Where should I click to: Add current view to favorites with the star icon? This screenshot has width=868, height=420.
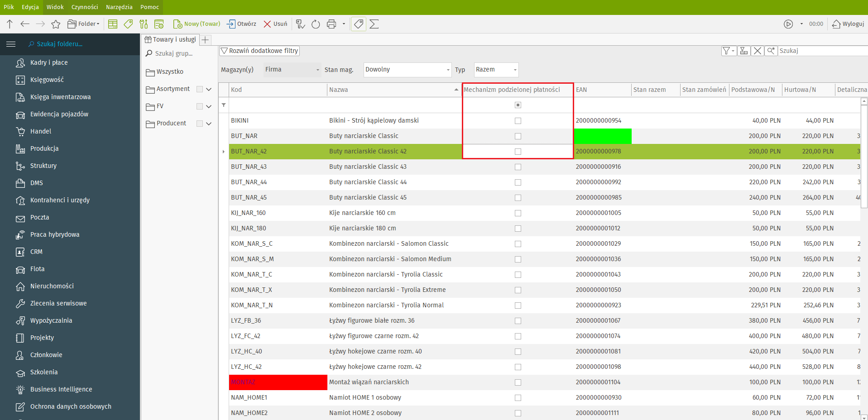(56, 24)
